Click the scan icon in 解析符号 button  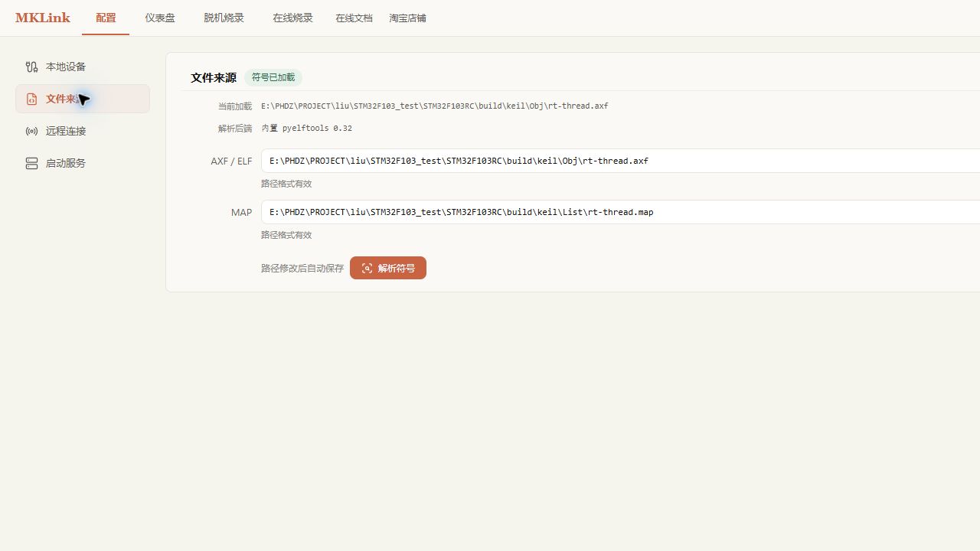(367, 268)
